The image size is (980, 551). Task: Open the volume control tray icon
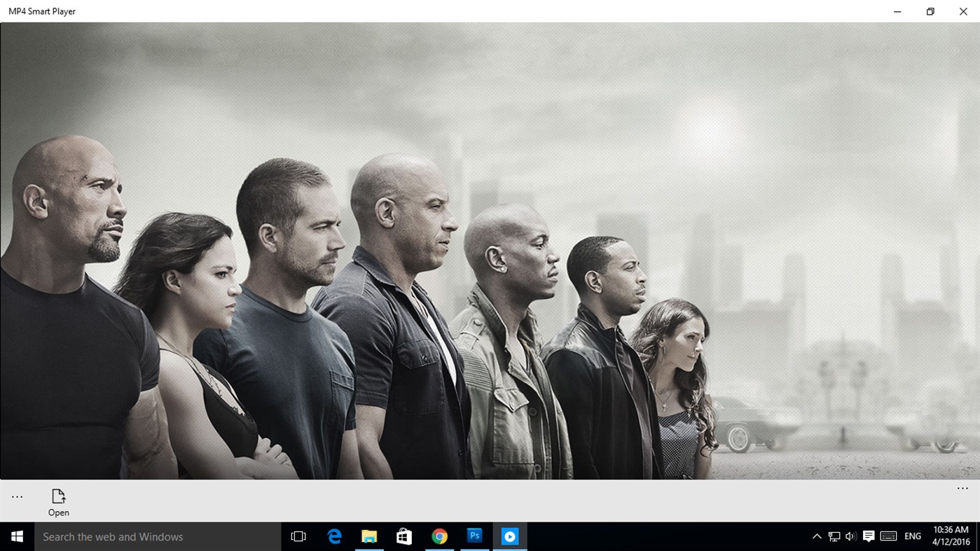[851, 536]
